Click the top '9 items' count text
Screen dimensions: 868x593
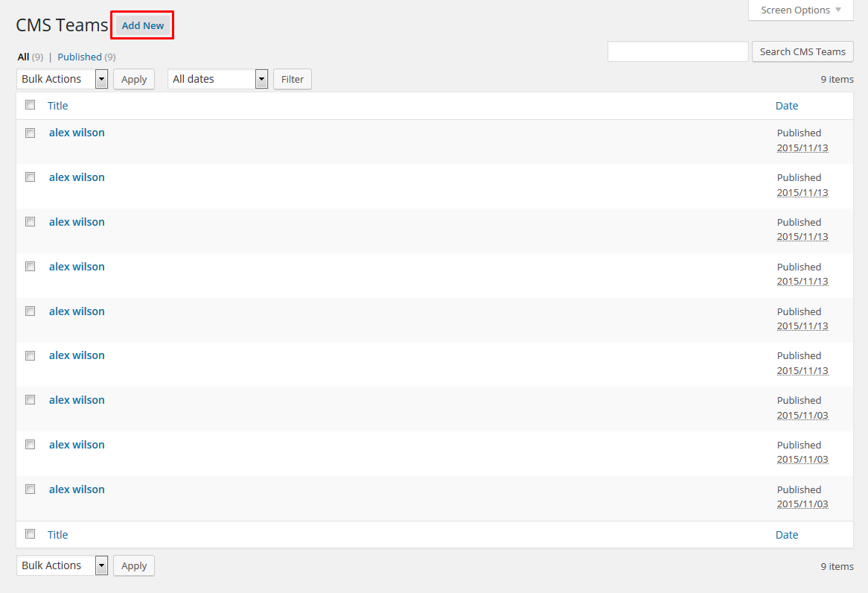coord(837,79)
